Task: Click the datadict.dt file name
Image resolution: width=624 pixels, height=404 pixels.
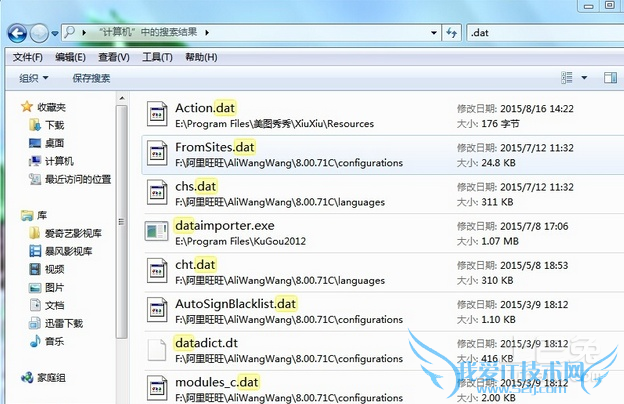Action: click(x=206, y=343)
